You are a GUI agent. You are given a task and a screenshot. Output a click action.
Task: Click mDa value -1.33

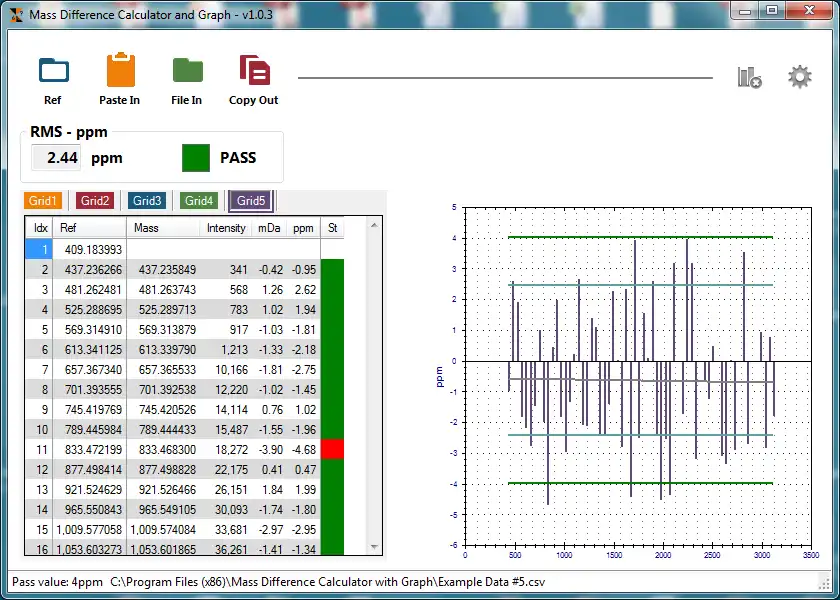point(269,350)
